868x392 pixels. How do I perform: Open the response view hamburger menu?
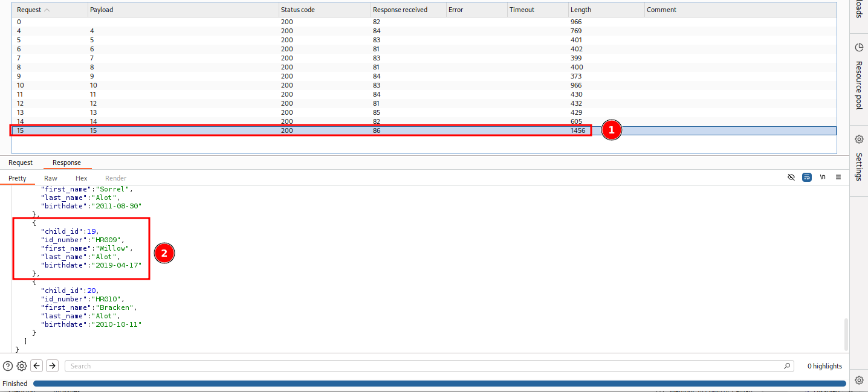(838, 177)
